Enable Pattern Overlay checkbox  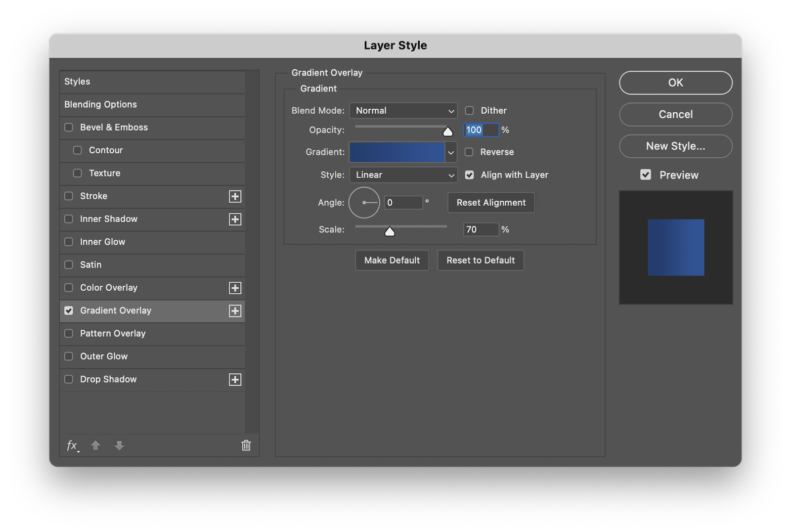69,333
